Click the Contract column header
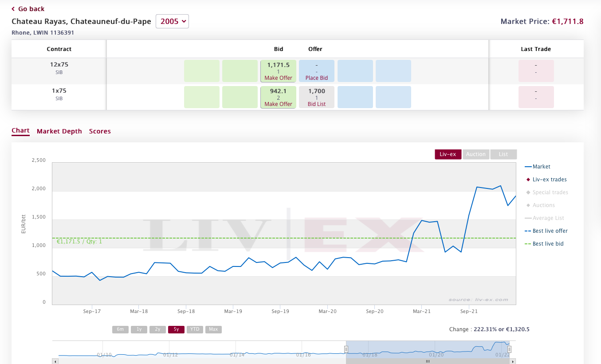This screenshot has height=364, width=601. [59, 49]
